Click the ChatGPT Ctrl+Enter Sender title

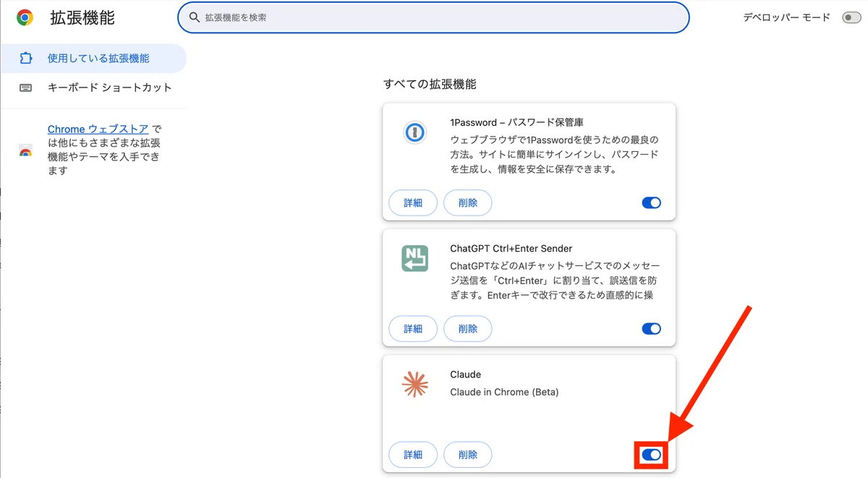tap(511, 248)
